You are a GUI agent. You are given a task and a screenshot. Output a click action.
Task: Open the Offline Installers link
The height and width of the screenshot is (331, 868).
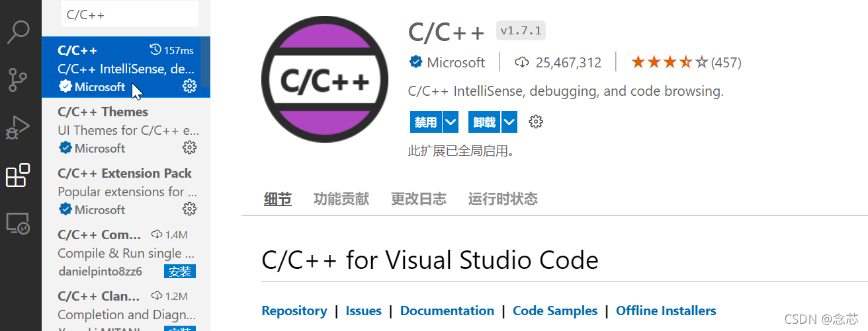(x=666, y=311)
